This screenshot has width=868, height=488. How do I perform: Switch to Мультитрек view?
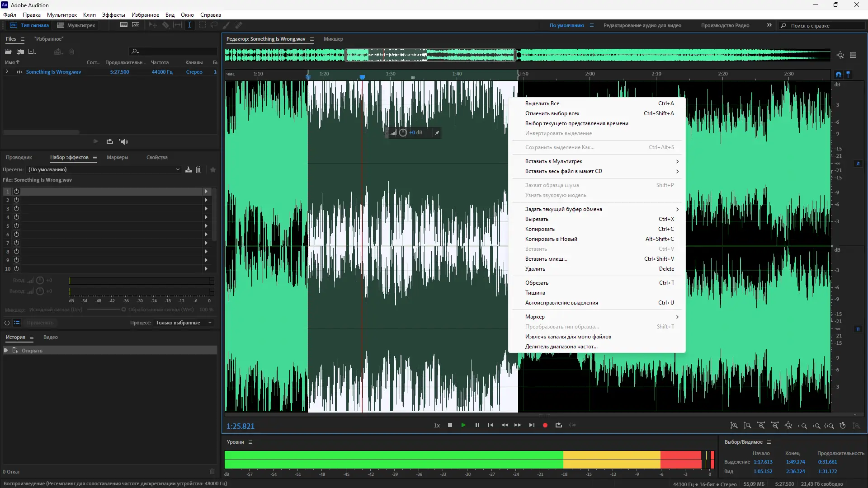[76, 25]
